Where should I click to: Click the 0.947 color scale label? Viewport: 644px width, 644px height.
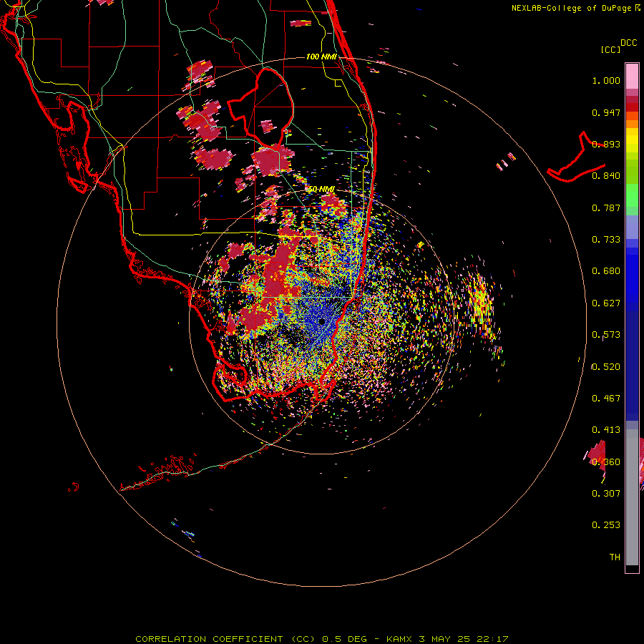point(606,112)
